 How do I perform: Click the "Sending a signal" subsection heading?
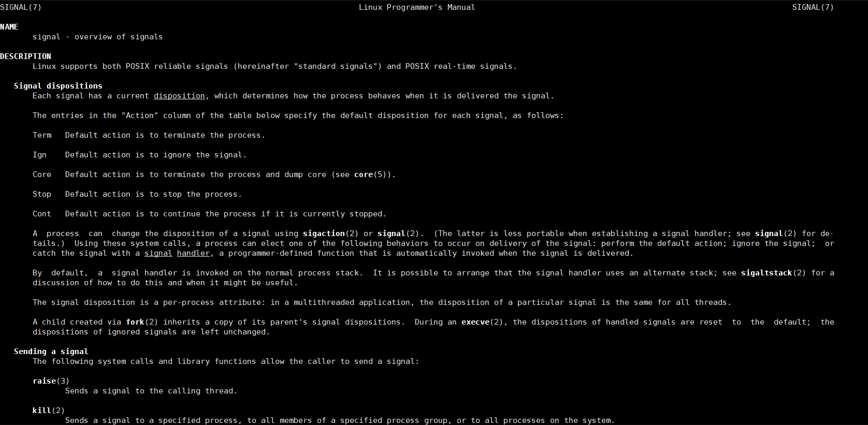[51, 351]
